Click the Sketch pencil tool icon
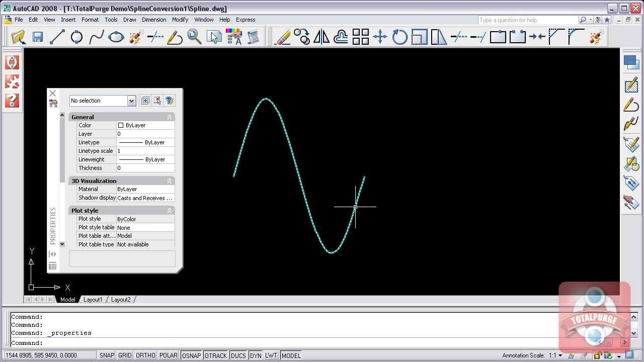This screenshot has width=644, height=362. tap(175, 37)
